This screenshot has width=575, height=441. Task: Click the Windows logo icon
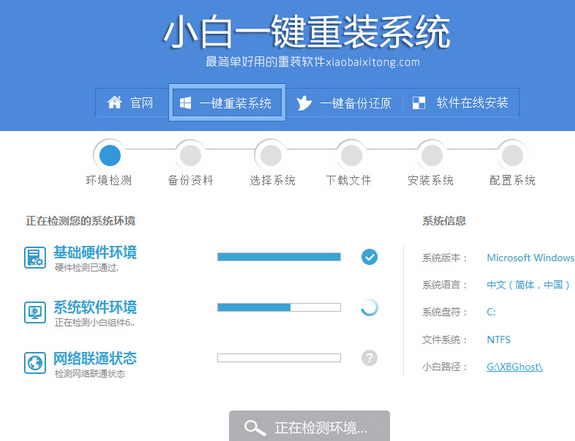(185, 103)
